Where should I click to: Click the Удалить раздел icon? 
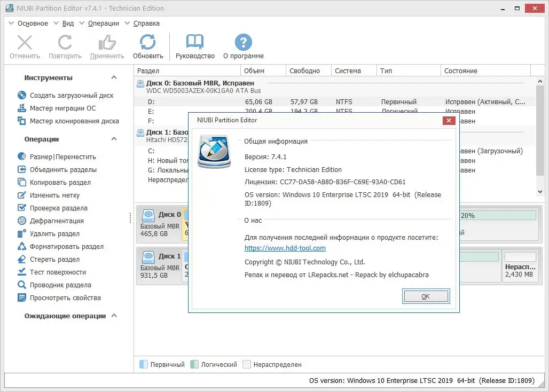coord(22,233)
